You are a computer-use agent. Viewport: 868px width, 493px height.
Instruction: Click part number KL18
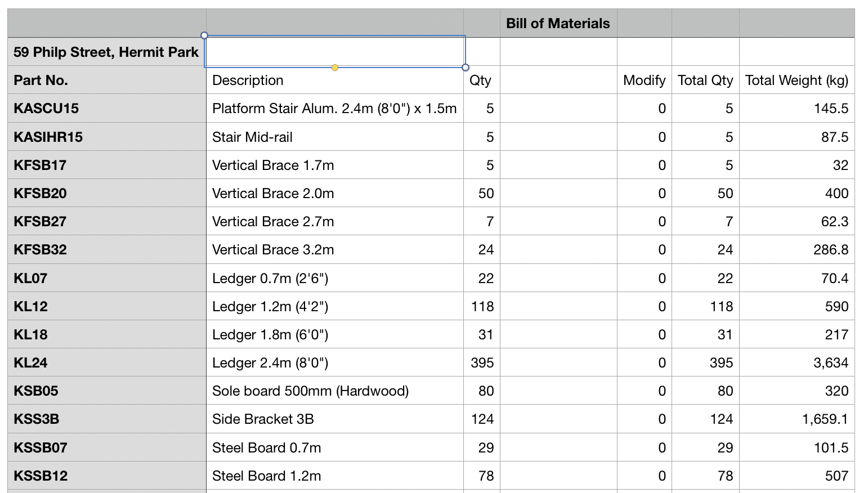pos(107,334)
